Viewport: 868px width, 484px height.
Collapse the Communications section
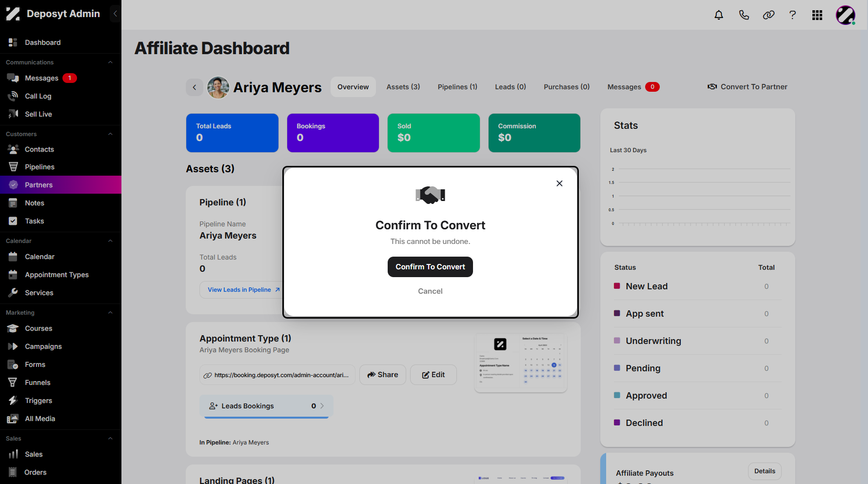click(x=110, y=62)
